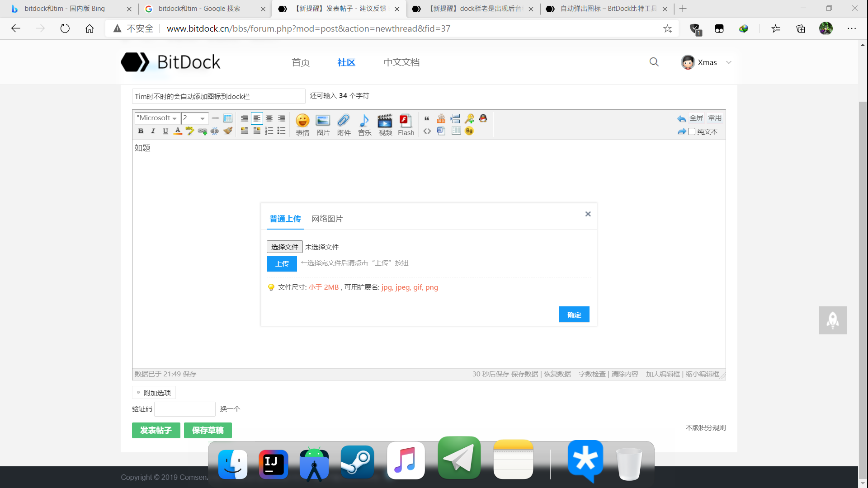Open the Music app in the dock
Screen dimensions: 868x488
click(x=406, y=460)
